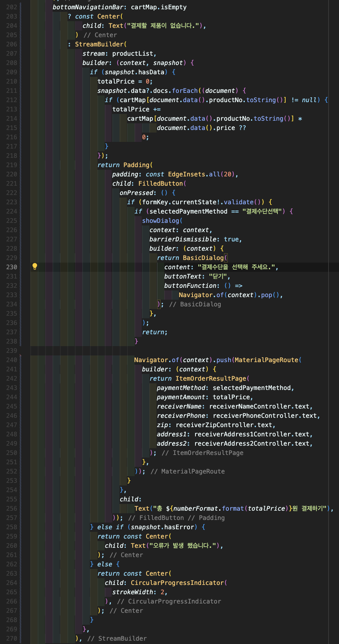The width and height of the screenshot is (339, 644).
Task: Click line number 222 in the gutter
Action: coord(11,193)
